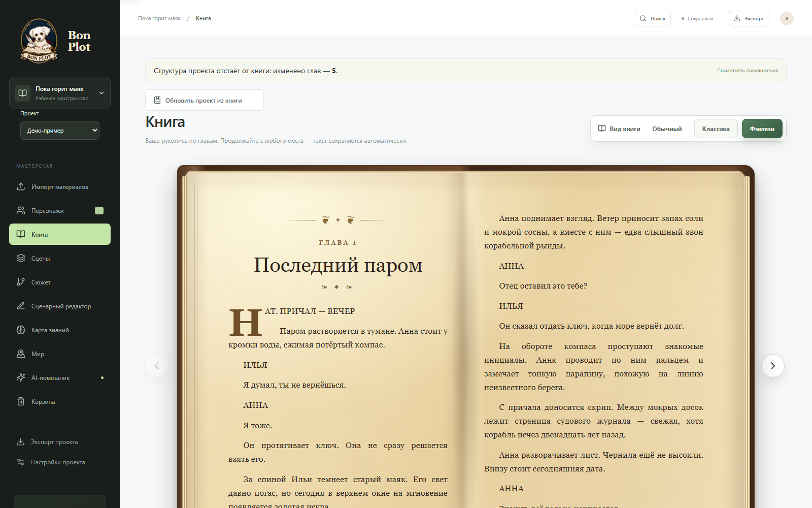Go to the next book page
This screenshot has height=508, width=812.
click(x=772, y=366)
